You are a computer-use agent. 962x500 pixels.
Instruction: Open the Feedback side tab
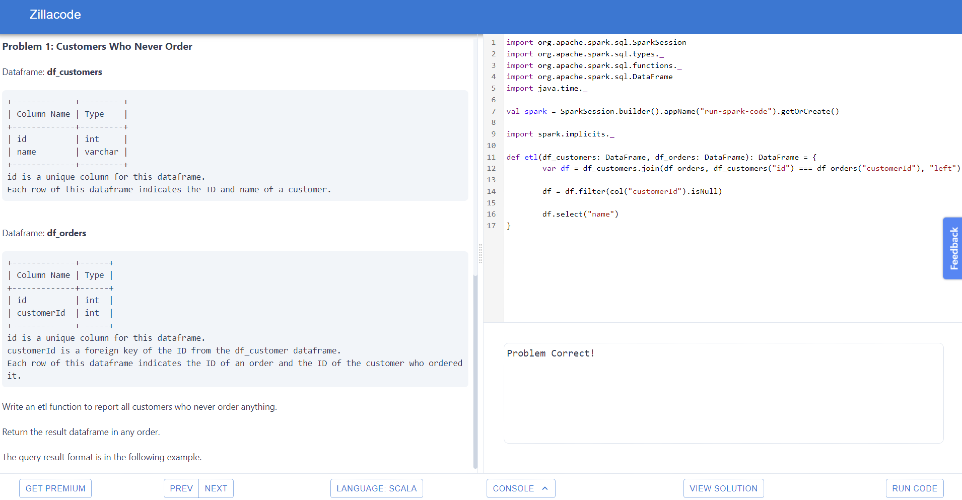click(x=953, y=248)
